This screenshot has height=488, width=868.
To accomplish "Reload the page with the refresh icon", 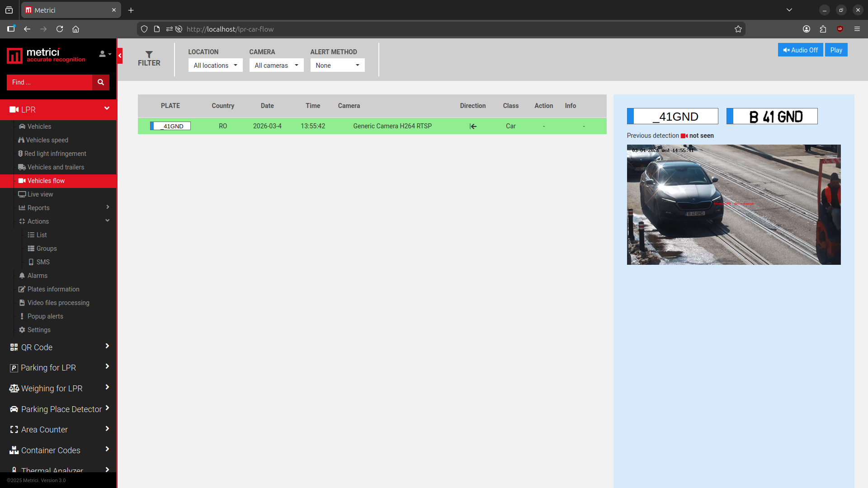I will pos(60,29).
